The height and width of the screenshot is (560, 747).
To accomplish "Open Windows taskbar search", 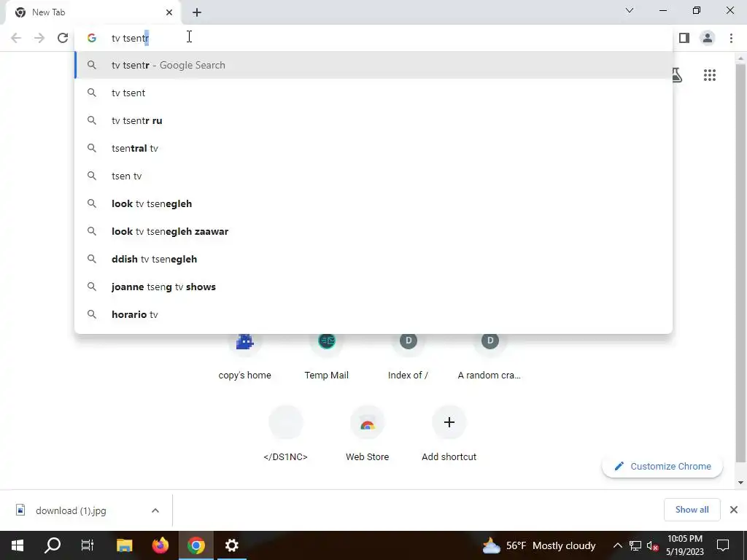I will point(53,545).
